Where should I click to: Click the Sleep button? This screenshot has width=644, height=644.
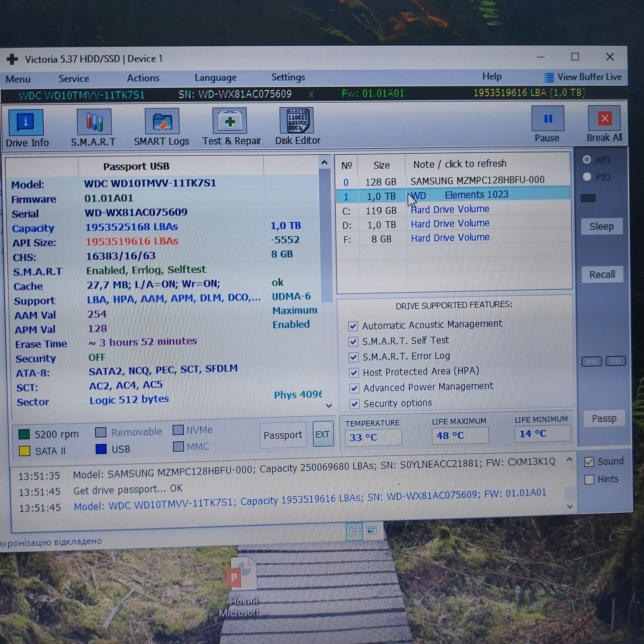click(601, 226)
